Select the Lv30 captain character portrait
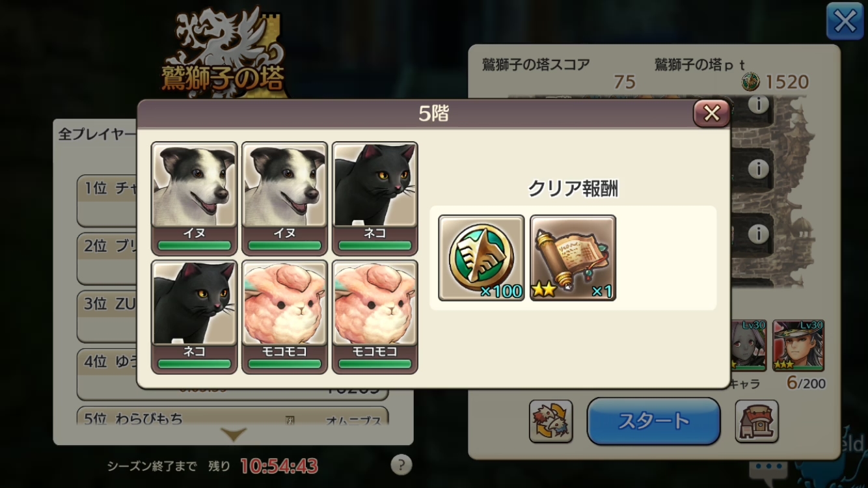Image resolution: width=868 pixels, height=488 pixels. pyautogui.click(x=798, y=345)
